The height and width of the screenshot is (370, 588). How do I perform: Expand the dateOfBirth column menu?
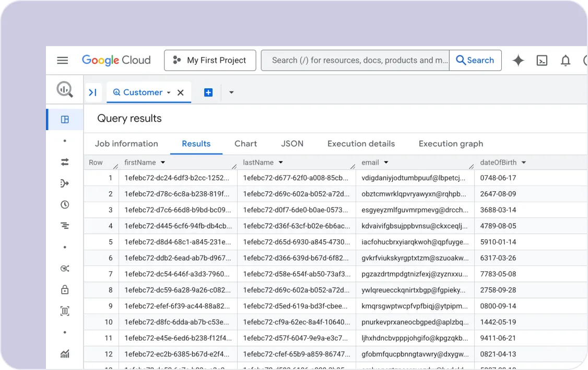coord(523,163)
